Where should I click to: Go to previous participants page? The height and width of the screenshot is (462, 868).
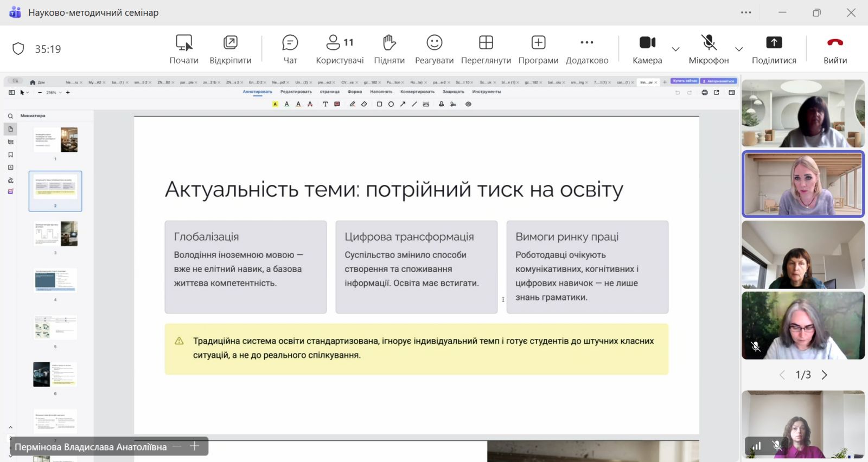pyautogui.click(x=782, y=375)
